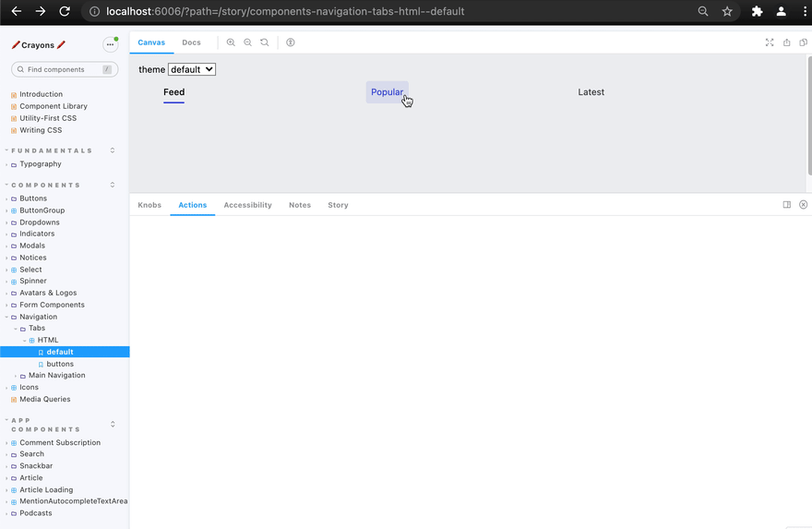This screenshot has height=529, width=812.
Task: Zoom out the canvas
Action: (x=247, y=42)
